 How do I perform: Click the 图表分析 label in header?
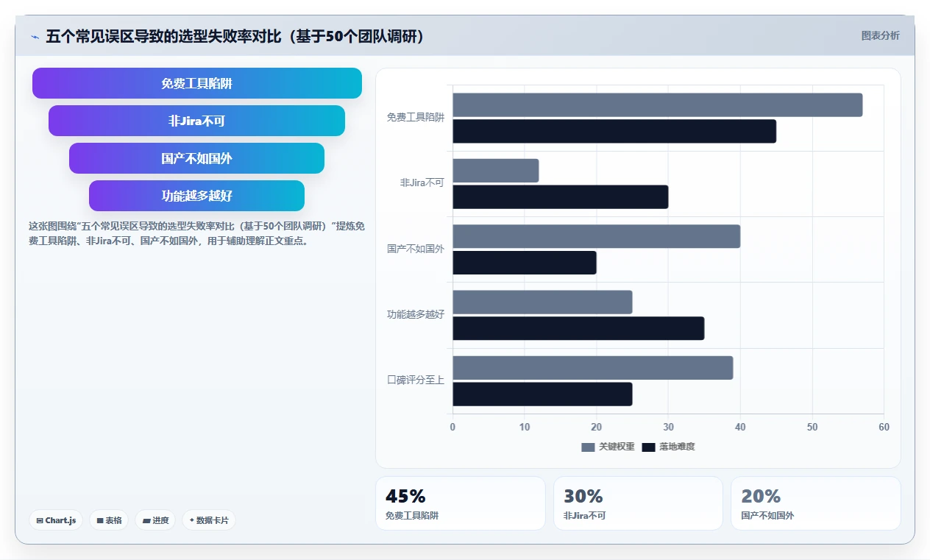pos(880,35)
